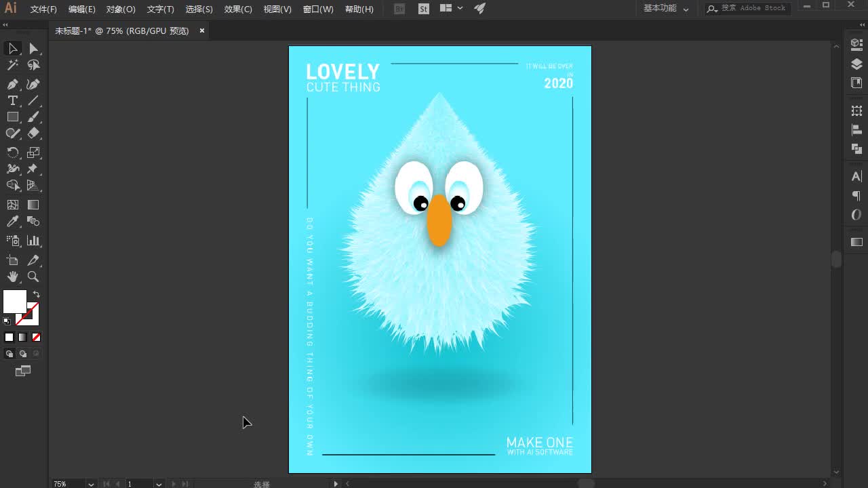Image resolution: width=868 pixels, height=488 pixels.
Task: Open Adobe Stock via St icon
Action: pos(424,9)
